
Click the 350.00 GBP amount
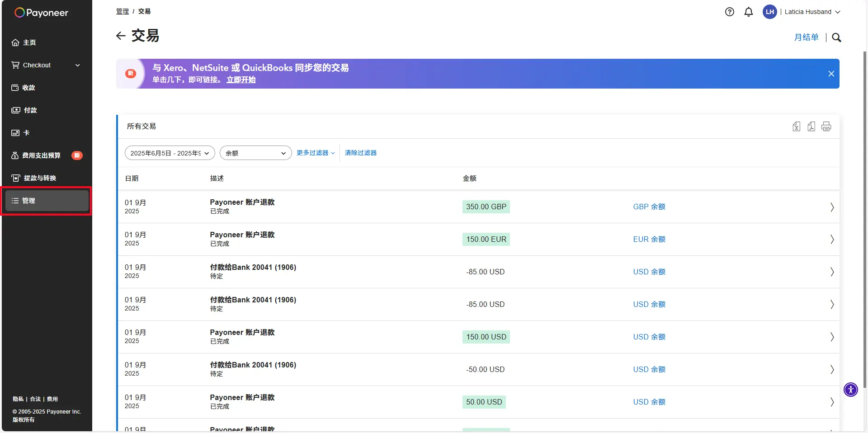[486, 207]
